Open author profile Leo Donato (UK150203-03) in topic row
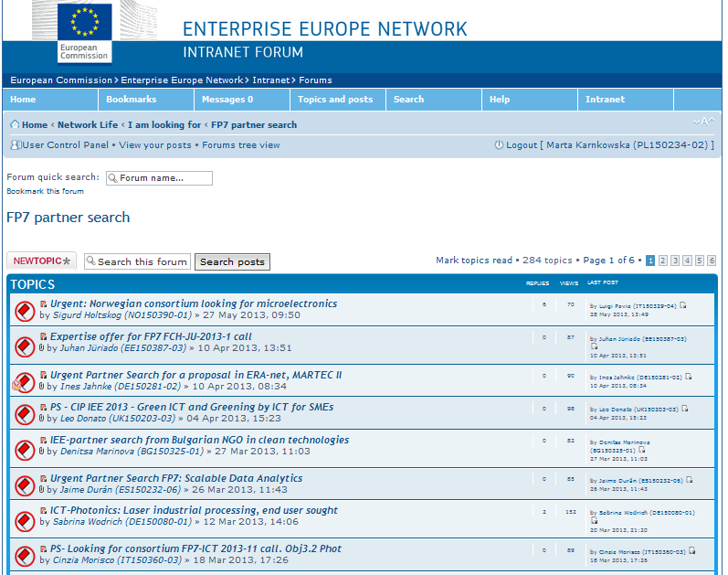Image resolution: width=728 pixels, height=575 pixels. (118, 419)
